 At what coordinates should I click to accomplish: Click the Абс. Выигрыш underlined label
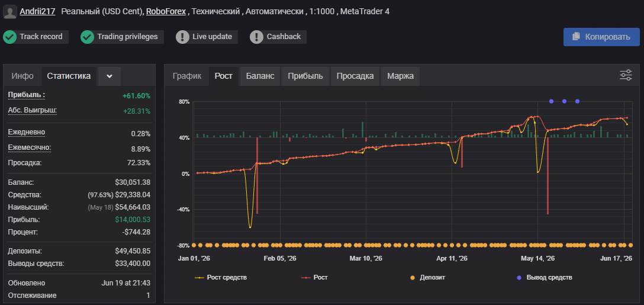coord(33,110)
